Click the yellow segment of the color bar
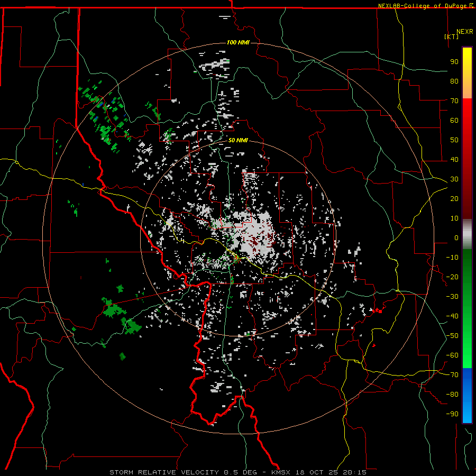This screenshot has width=476, height=476. click(467, 65)
